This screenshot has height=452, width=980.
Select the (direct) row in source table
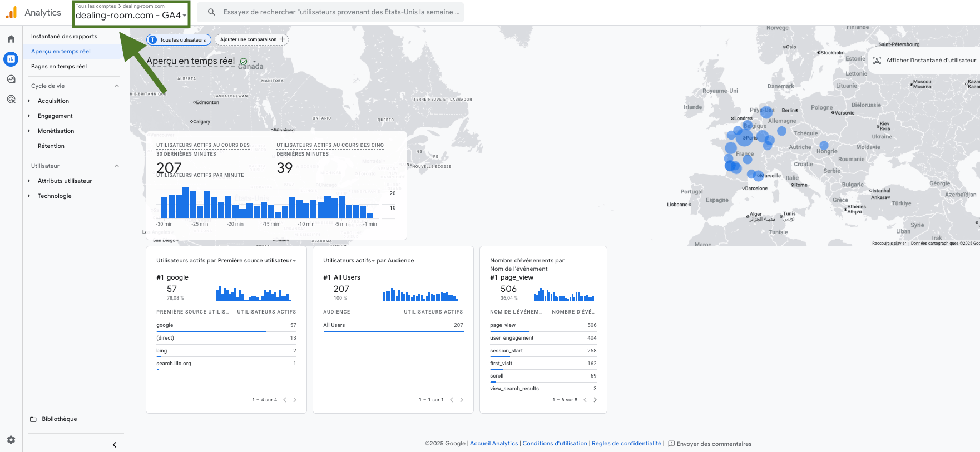(x=226, y=338)
